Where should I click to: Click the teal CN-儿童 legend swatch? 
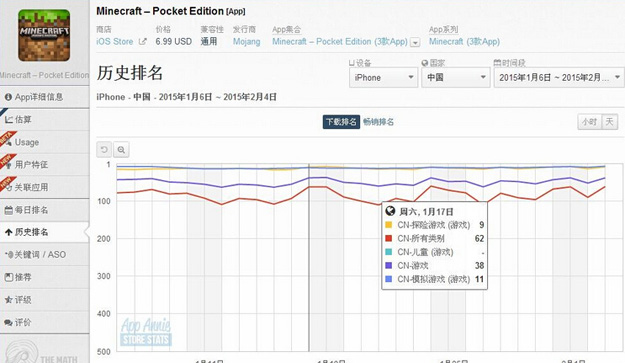tap(389, 252)
